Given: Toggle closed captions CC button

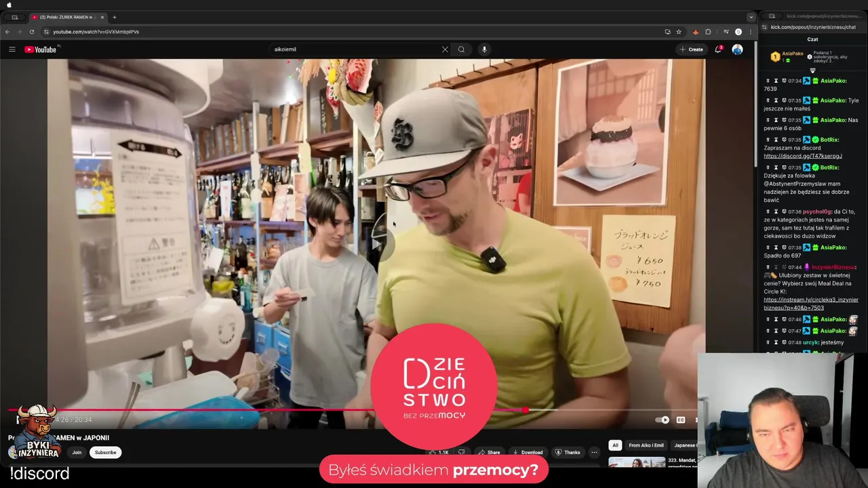Looking at the screenshot, I should (681, 420).
